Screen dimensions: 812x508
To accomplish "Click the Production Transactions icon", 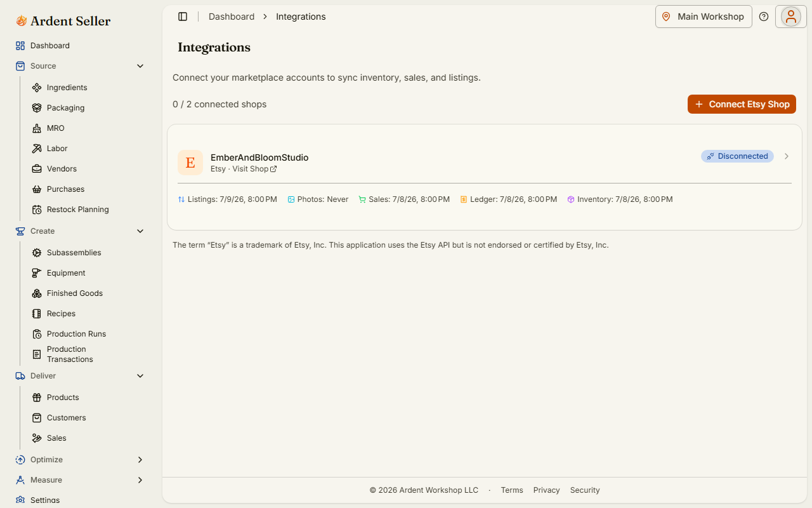I will click(x=37, y=354).
